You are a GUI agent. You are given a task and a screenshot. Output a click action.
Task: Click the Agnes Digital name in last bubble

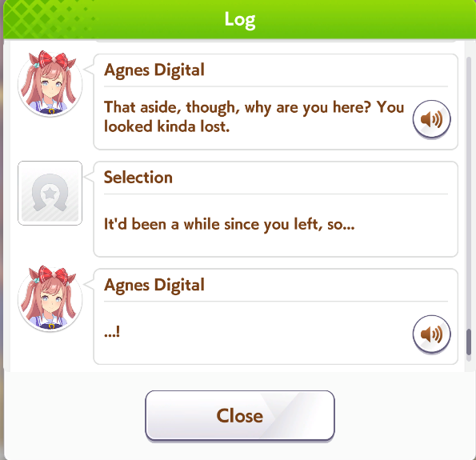pos(154,285)
